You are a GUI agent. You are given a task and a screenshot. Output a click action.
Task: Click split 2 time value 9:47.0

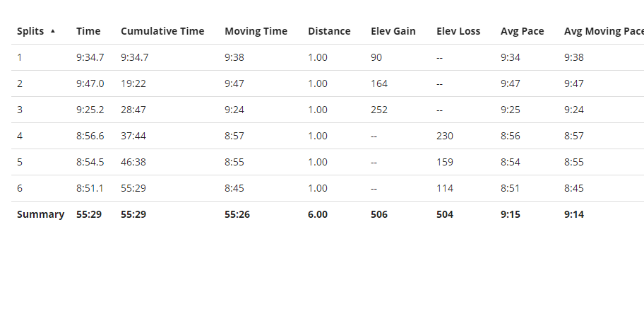(x=90, y=83)
